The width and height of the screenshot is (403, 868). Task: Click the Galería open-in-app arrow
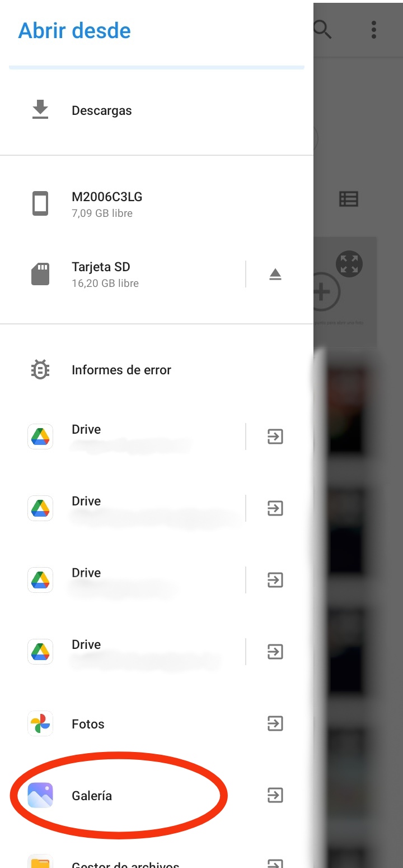(275, 795)
